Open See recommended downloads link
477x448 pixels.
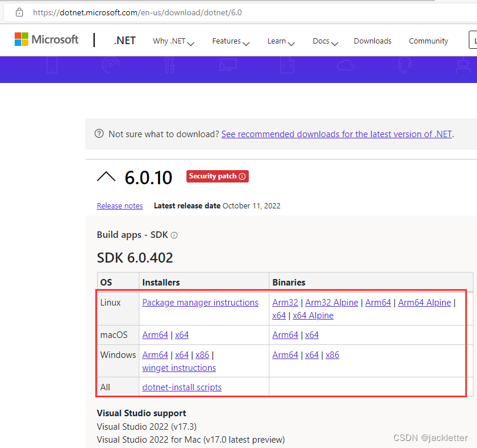pyautogui.click(x=336, y=134)
